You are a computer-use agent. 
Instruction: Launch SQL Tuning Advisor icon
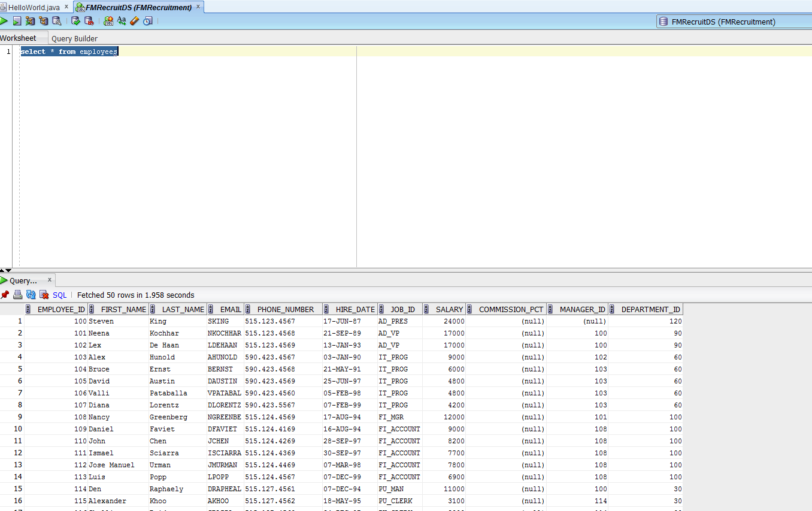[x=56, y=20]
